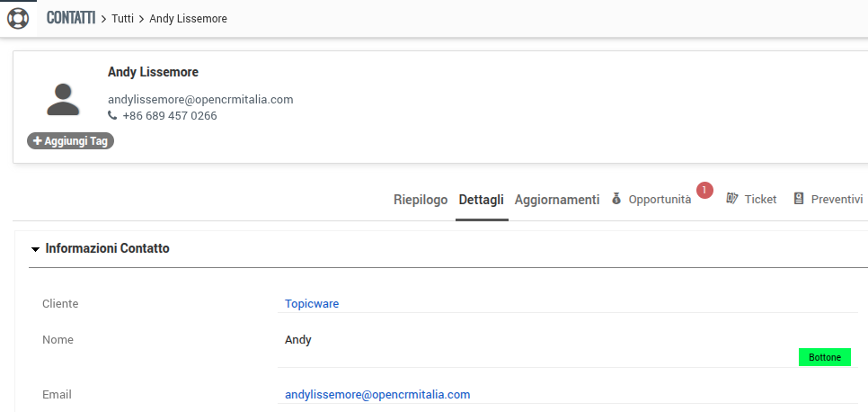Click the Tutti breadcrumb link

coord(123,19)
